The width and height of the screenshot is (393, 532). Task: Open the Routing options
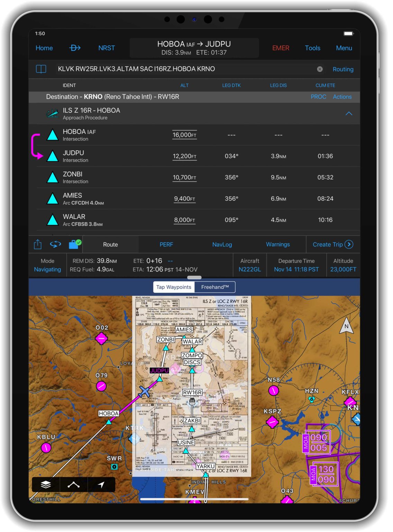coord(343,69)
